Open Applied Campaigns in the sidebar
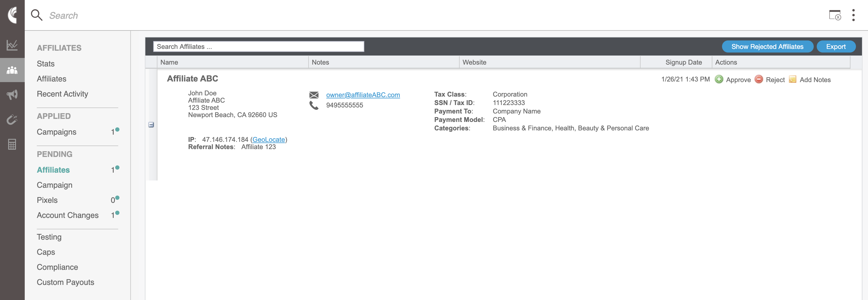868x300 pixels. 57,132
